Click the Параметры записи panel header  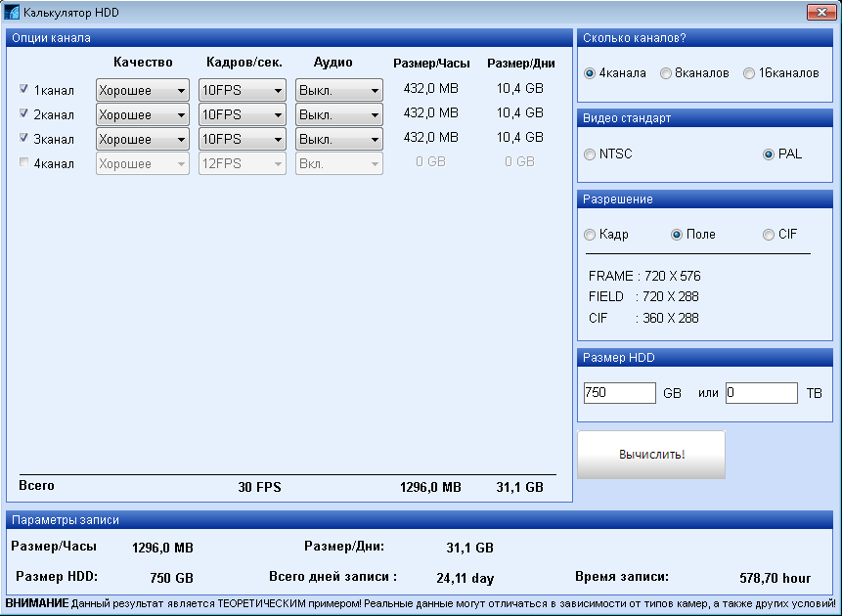point(420,520)
